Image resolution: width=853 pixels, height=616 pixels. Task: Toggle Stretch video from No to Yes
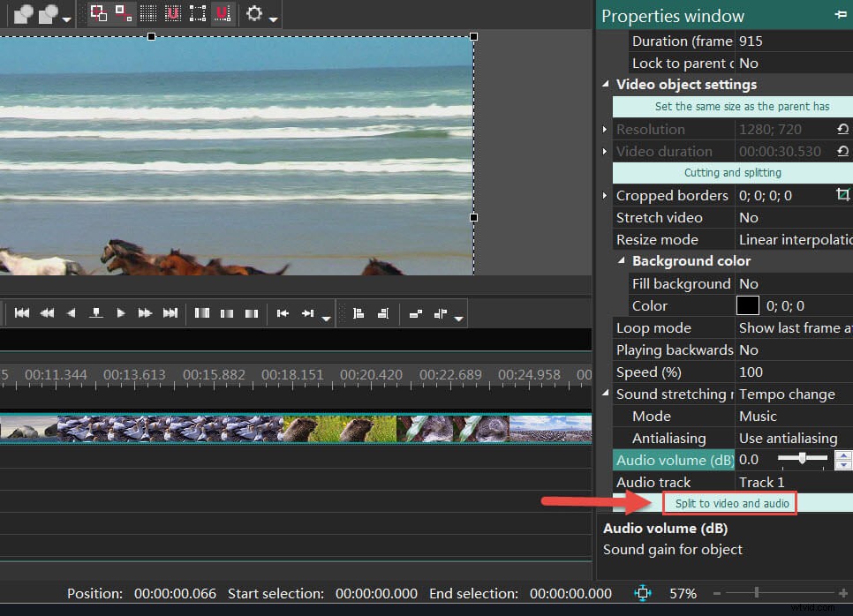pyautogui.click(x=749, y=217)
